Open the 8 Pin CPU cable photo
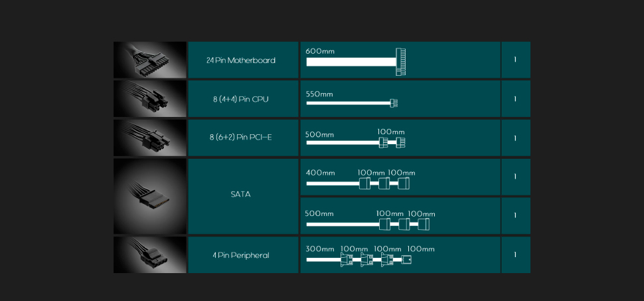Viewport: 644px width, 301px height. (x=149, y=99)
